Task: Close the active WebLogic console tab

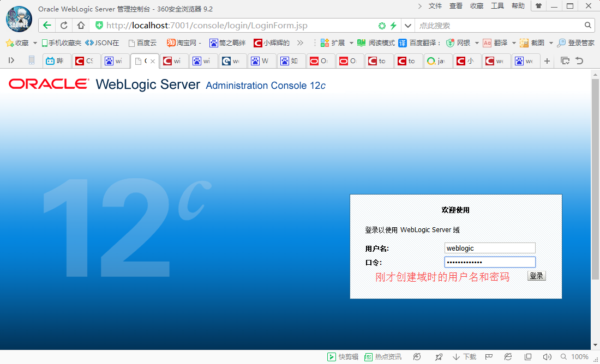Action: click(x=152, y=61)
